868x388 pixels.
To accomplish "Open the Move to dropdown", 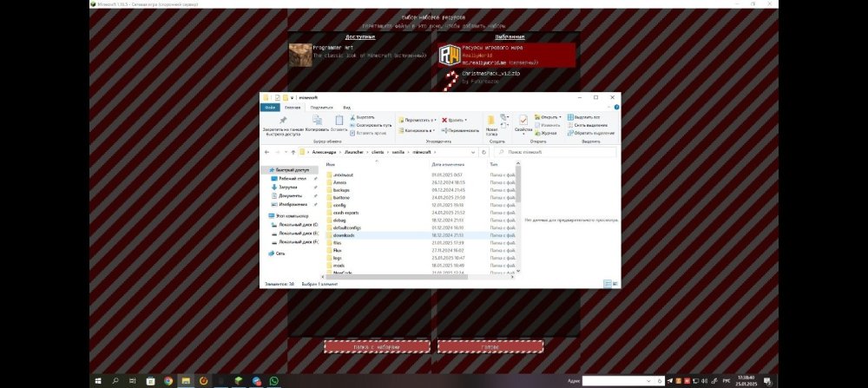I will (x=418, y=120).
